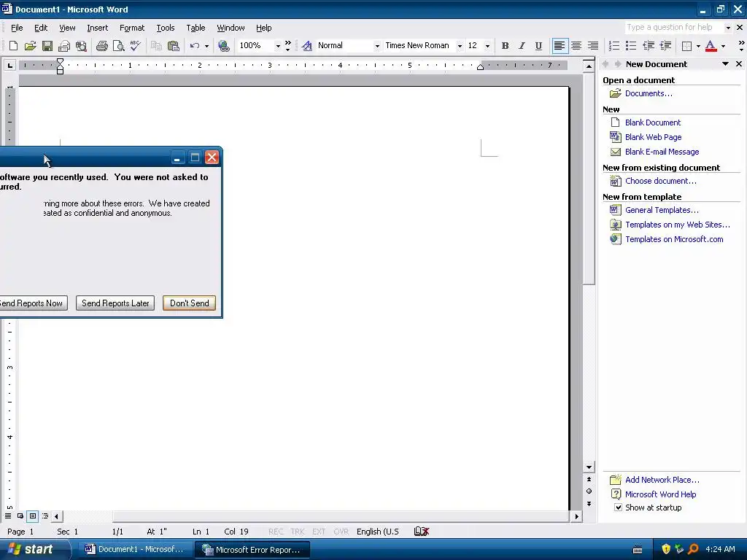The height and width of the screenshot is (560, 747).
Task: Open the Zoom 100% dropdown
Action: point(278,46)
